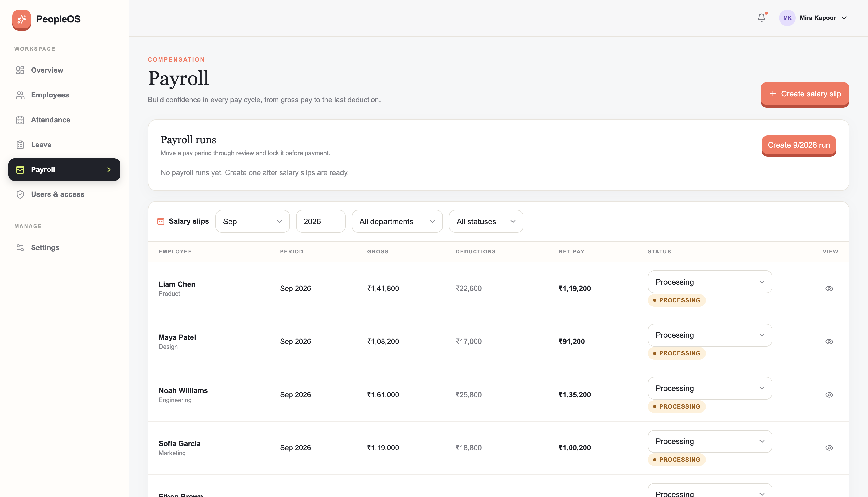Change Noah Williams' status dropdown
868x497 pixels.
pyautogui.click(x=710, y=388)
